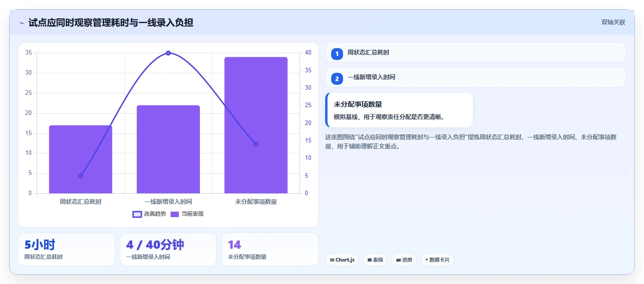The width and height of the screenshot is (644, 284).
Task: Click the caption under stat 14
Action: click(247, 257)
